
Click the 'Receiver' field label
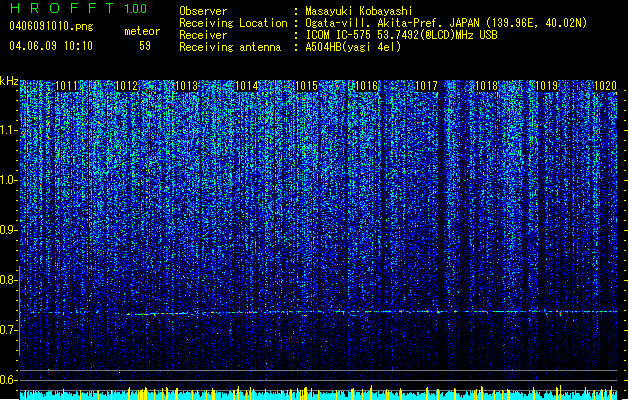click(x=203, y=35)
